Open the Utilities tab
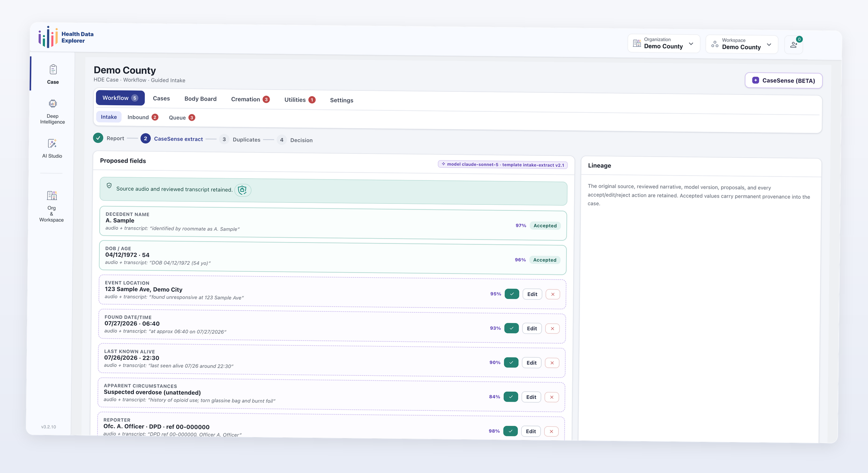Image resolution: width=868 pixels, height=473 pixels. 299,100
